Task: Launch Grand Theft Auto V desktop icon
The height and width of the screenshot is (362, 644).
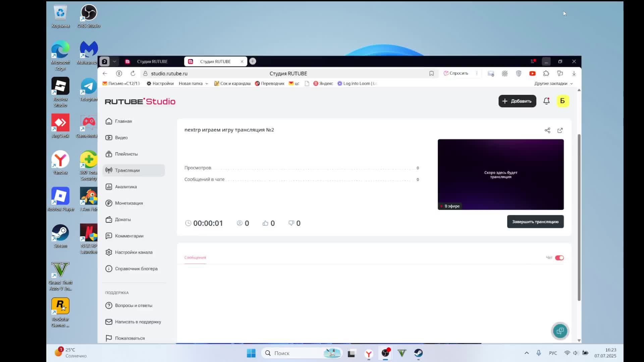Action: 60,276
